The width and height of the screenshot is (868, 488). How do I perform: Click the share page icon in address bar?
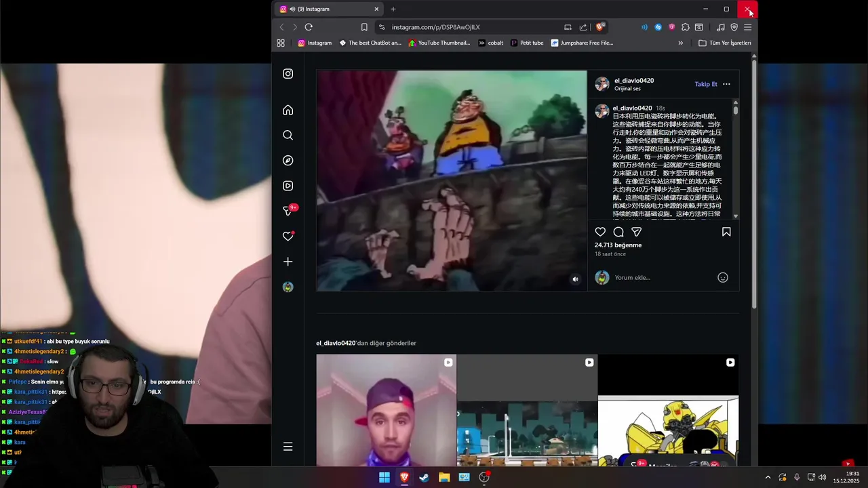(583, 27)
